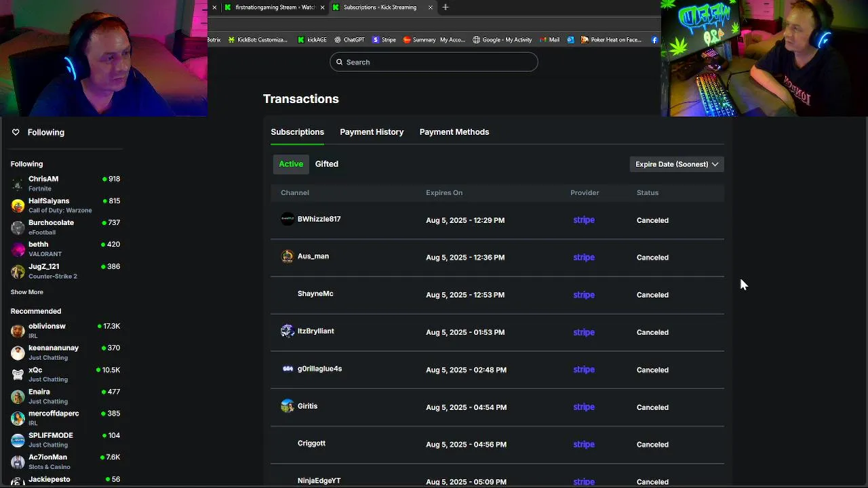Close the firstnationgaming Stream tab
The image size is (868, 488).
click(322, 7)
